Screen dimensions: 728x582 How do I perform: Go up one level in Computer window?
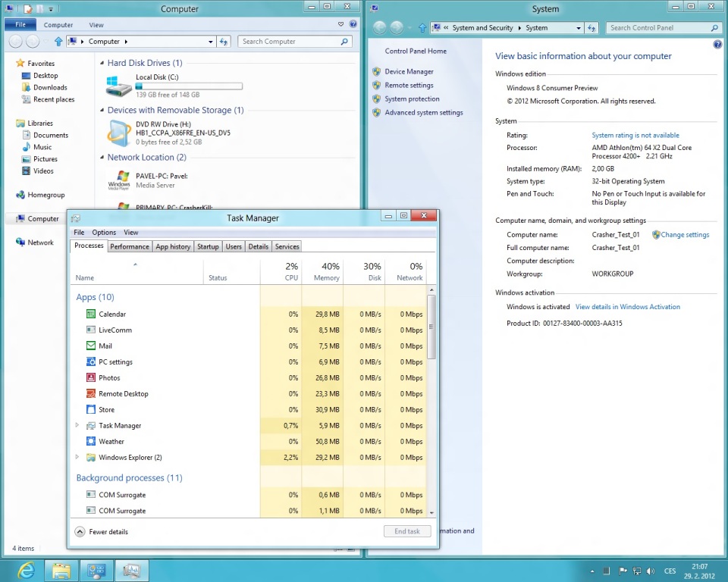(x=58, y=42)
